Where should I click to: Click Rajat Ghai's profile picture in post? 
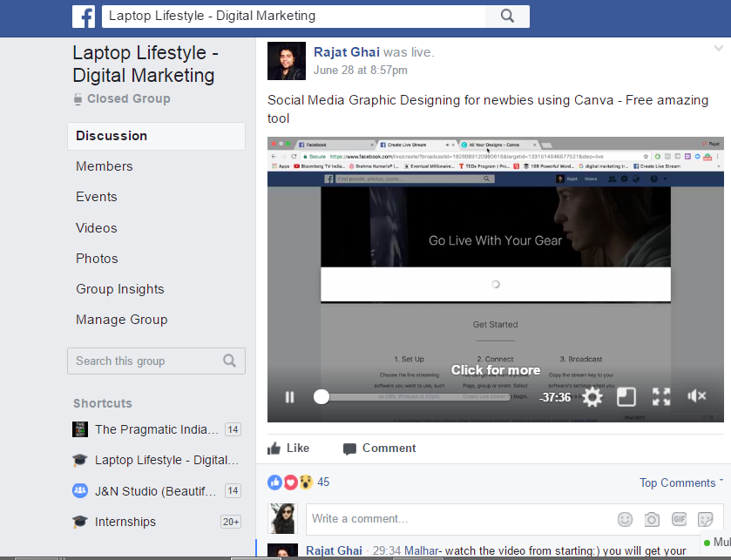click(x=287, y=61)
